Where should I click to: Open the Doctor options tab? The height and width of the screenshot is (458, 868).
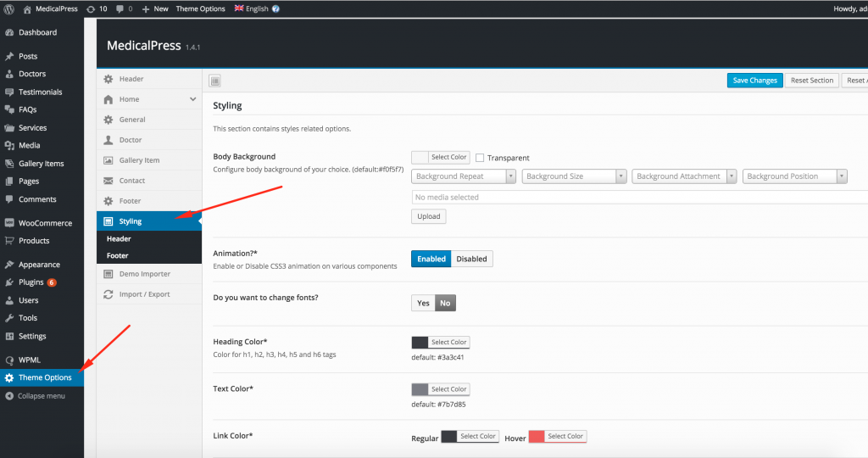tap(149, 140)
